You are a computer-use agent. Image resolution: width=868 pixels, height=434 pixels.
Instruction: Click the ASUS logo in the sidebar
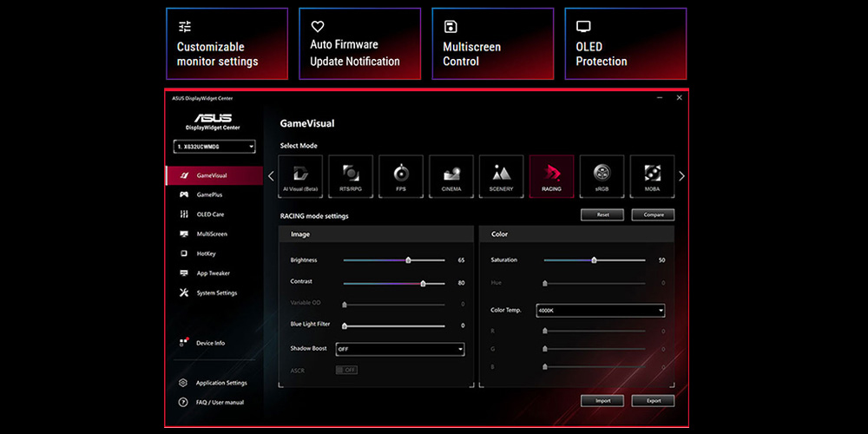click(x=214, y=118)
